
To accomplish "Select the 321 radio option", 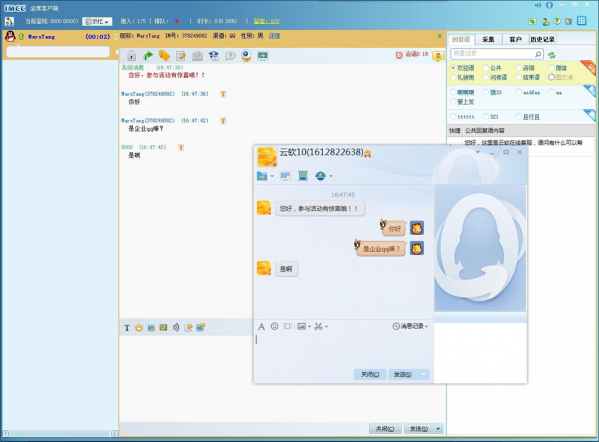I will [x=486, y=117].
